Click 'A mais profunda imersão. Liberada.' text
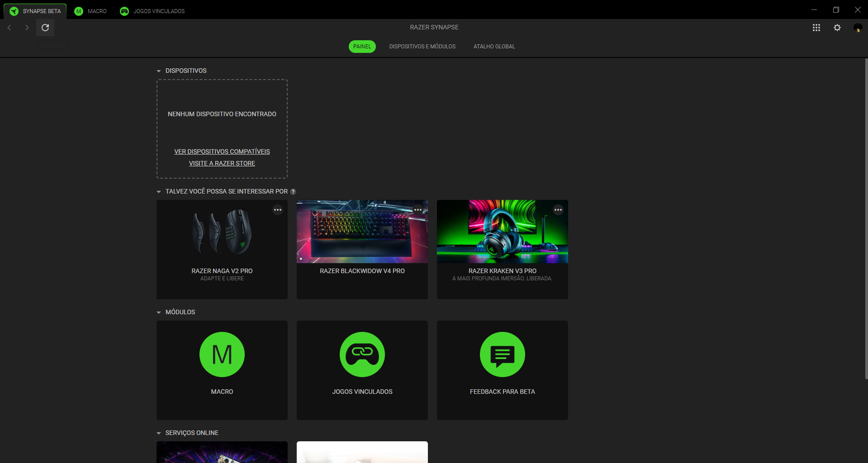Viewport: 868px width, 463px height. [x=503, y=279]
